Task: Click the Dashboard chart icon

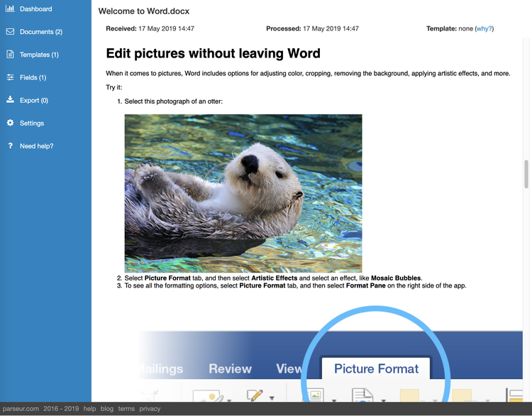Action: click(10, 9)
